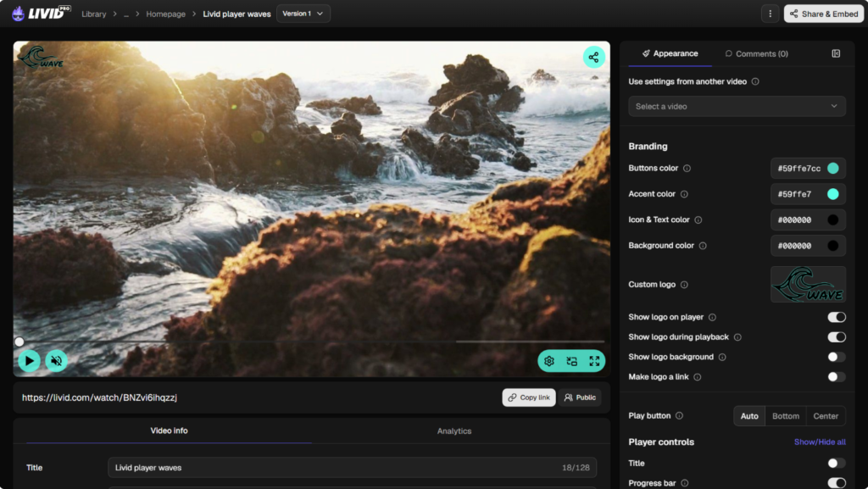Go to Library in breadcrumb

pyautogui.click(x=93, y=14)
